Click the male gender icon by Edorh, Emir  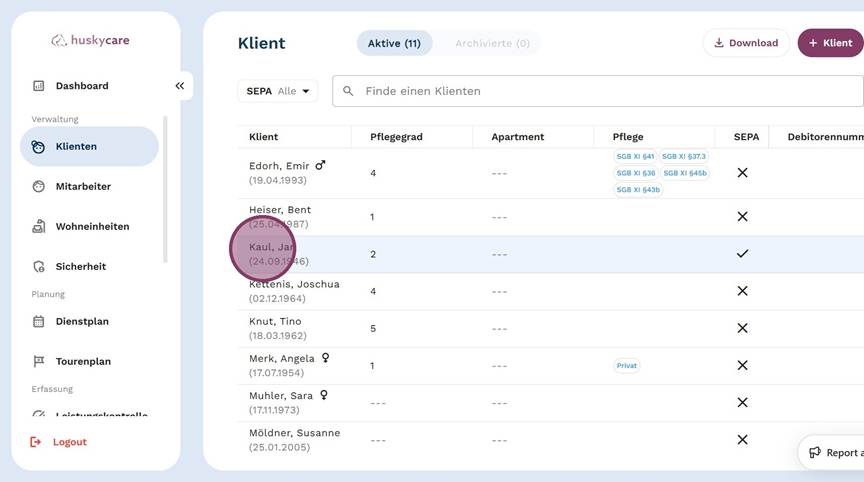(320, 165)
